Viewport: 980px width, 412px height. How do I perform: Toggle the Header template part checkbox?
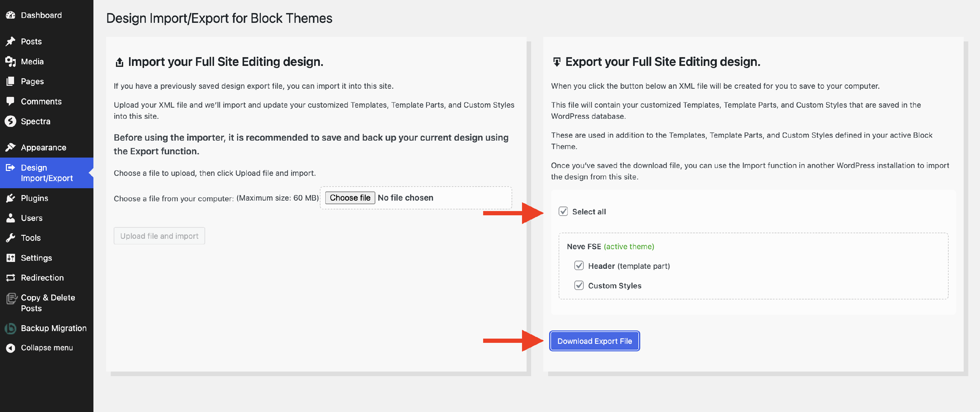[x=579, y=266]
